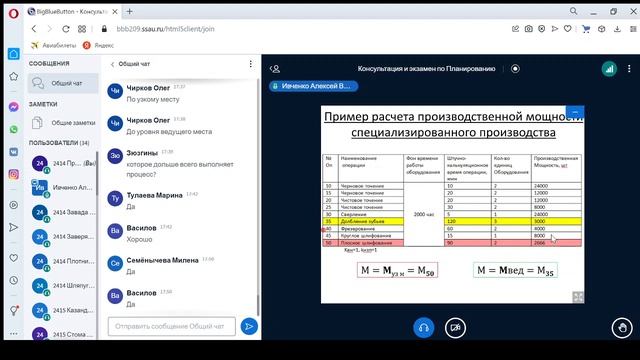Image resolution: width=640 pixels, height=360 pixels.
Task: Open connection status indicator
Action: pyautogui.click(x=609, y=69)
